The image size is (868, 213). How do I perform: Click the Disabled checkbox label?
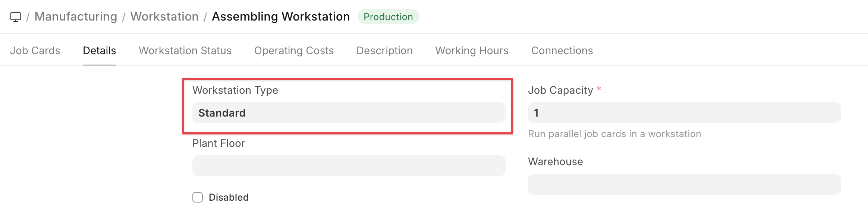[229, 197]
